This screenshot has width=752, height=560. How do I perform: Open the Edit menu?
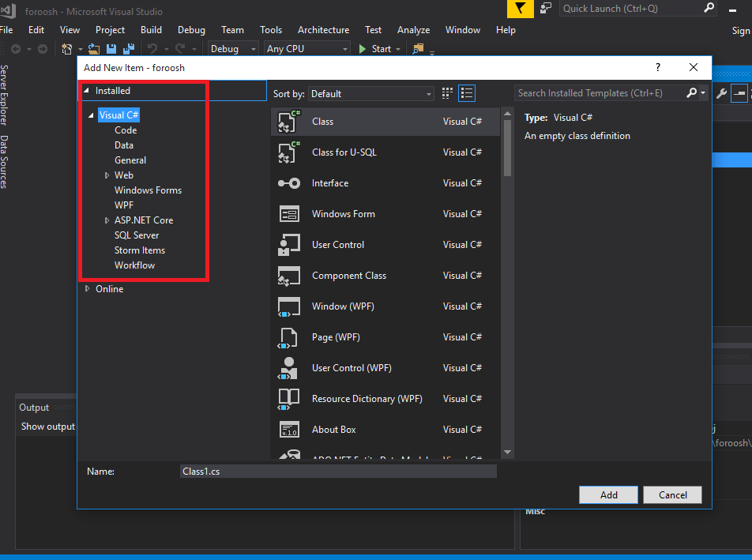point(36,30)
